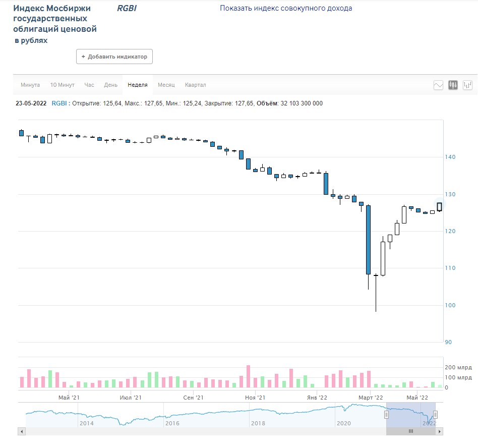Screen dimensions: 478x448
Task: Click the scrollbar left arrow
Action: click(21, 431)
